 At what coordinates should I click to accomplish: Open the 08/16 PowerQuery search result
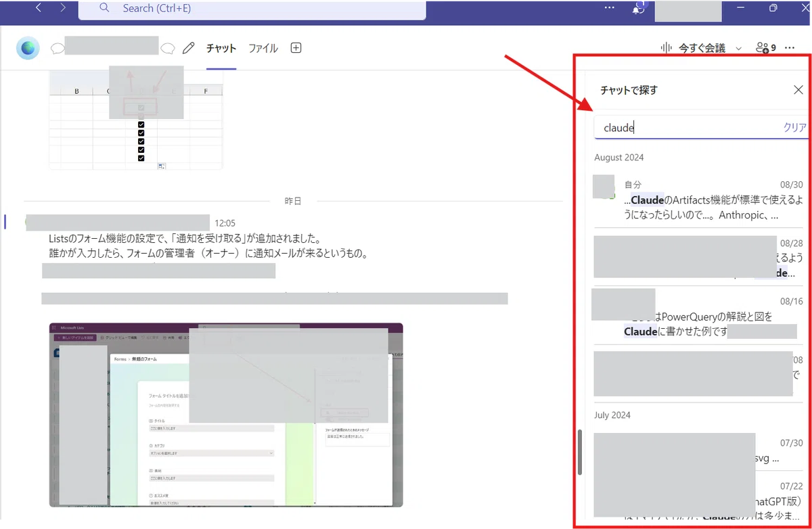pos(699,317)
